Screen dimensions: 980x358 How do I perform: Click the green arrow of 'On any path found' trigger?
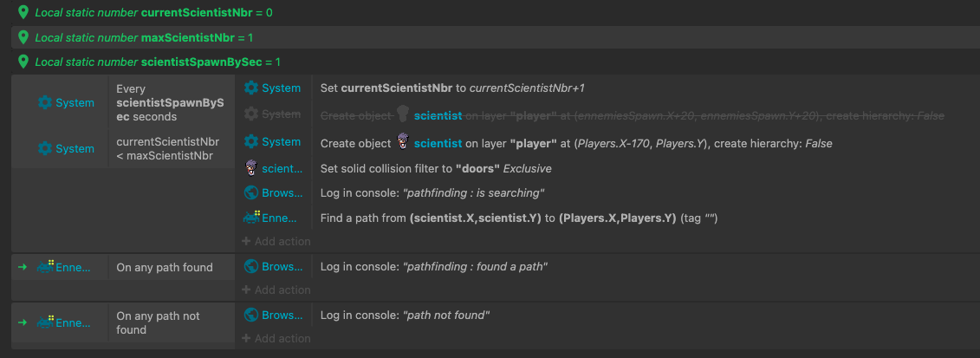(23, 267)
